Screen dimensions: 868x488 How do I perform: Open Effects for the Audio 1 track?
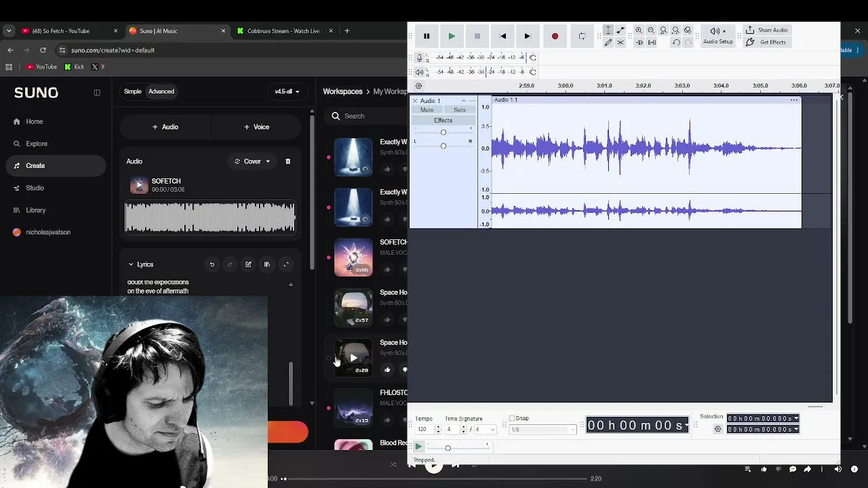[443, 121]
